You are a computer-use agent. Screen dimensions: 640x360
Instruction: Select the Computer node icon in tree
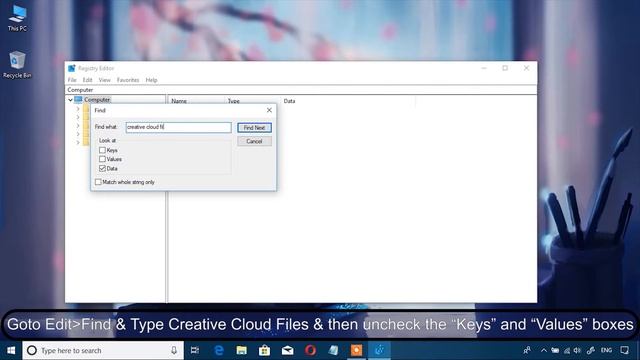click(x=78, y=100)
